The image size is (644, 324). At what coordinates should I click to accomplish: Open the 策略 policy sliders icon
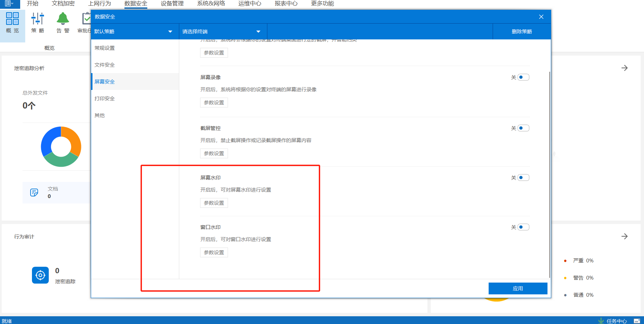pos(38,19)
